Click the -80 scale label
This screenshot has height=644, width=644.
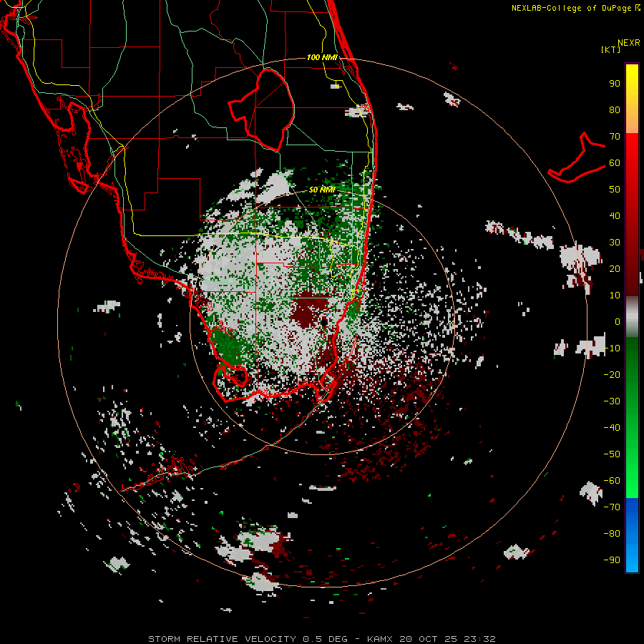(612, 534)
